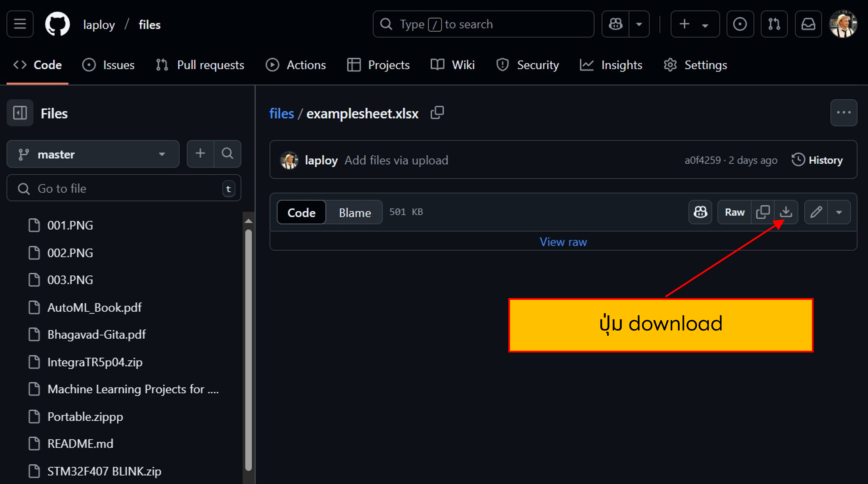Copy file path icon next to examplesheet.xlsx
Screen dimensions: 868x484
coord(437,113)
